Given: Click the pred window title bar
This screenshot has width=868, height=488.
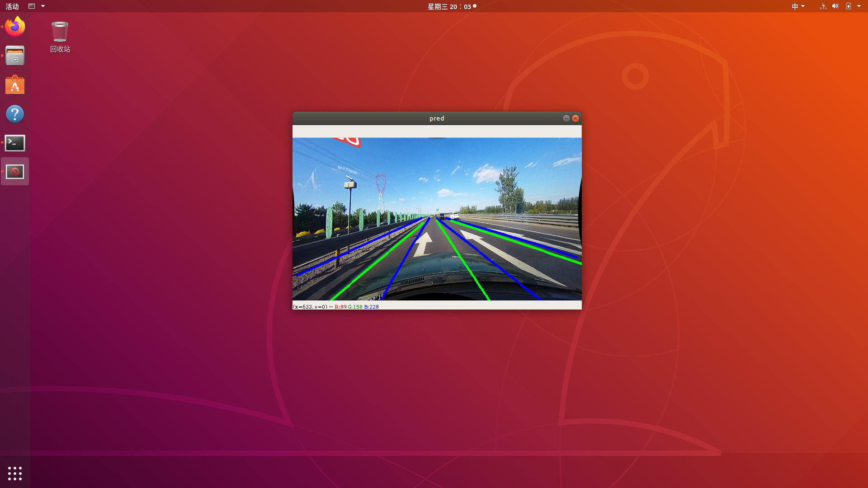Looking at the screenshot, I should coord(437,118).
